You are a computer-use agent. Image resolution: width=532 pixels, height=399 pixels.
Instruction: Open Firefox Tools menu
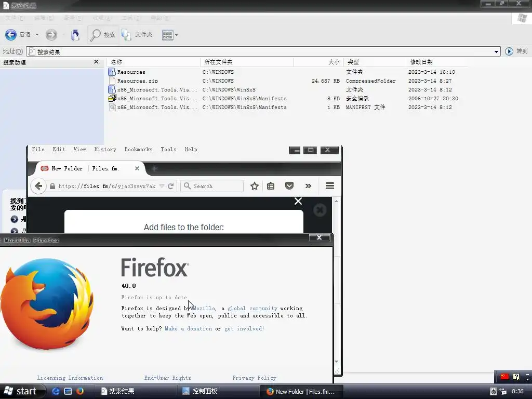point(168,149)
